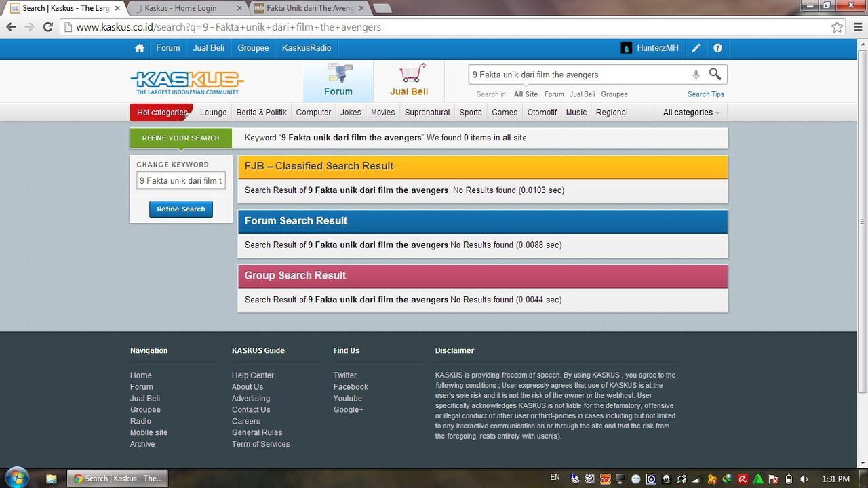Click the Refine Search button
Image resolution: width=868 pixels, height=488 pixels.
point(181,209)
